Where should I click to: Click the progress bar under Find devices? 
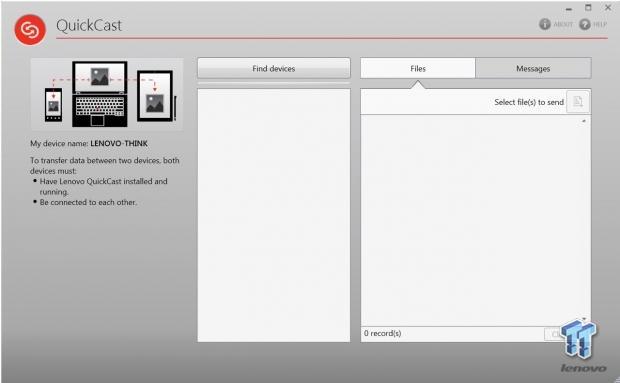(x=274, y=83)
